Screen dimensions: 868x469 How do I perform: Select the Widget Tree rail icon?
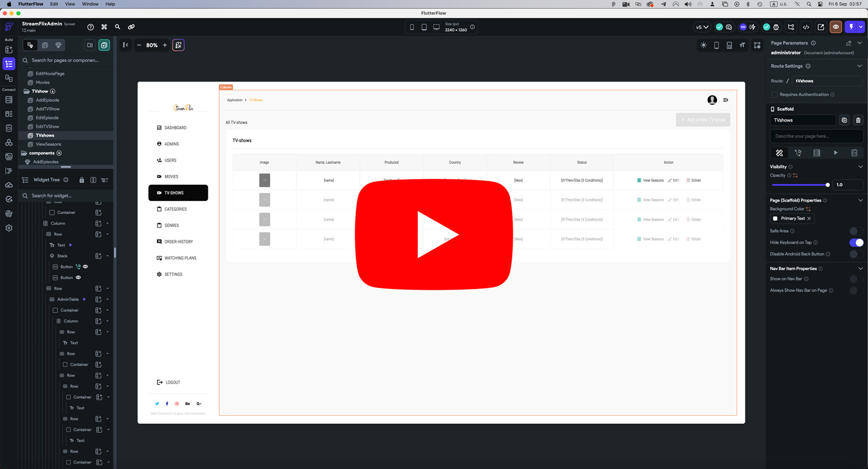pyautogui.click(x=9, y=64)
